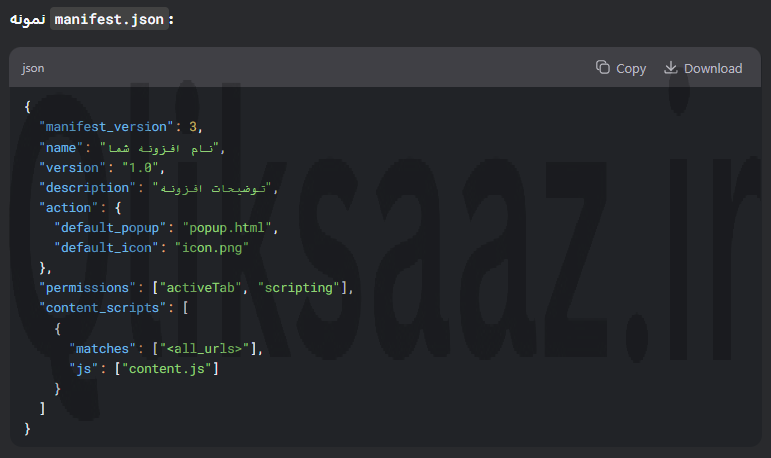The image size is (771, 458).
Task: Click the "version" value "1.0"
Action: coord(141,168)
